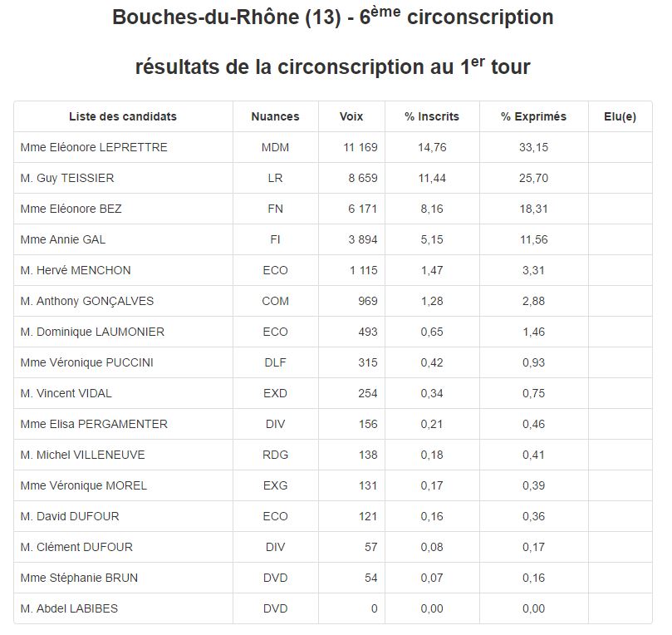Click on Mme Eléonore BEZ's name
672x635 pixels.
[71, 209]
